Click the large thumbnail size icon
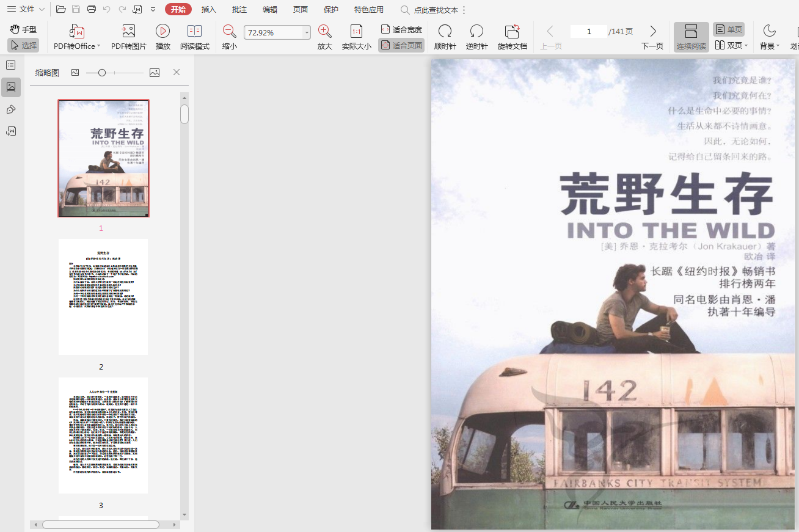The height and width of the screenshot is (532, 799). [155, 73]
